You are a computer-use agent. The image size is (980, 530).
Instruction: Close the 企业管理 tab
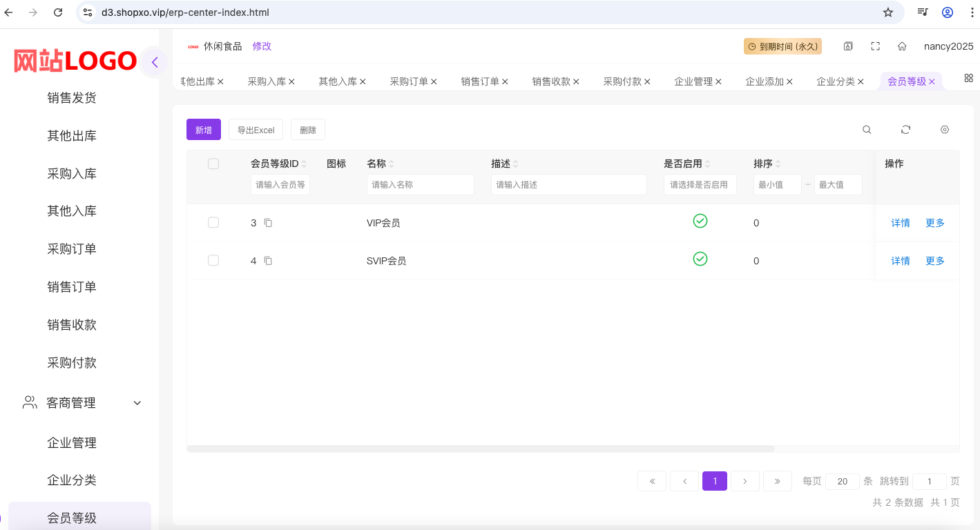(718, 81)
